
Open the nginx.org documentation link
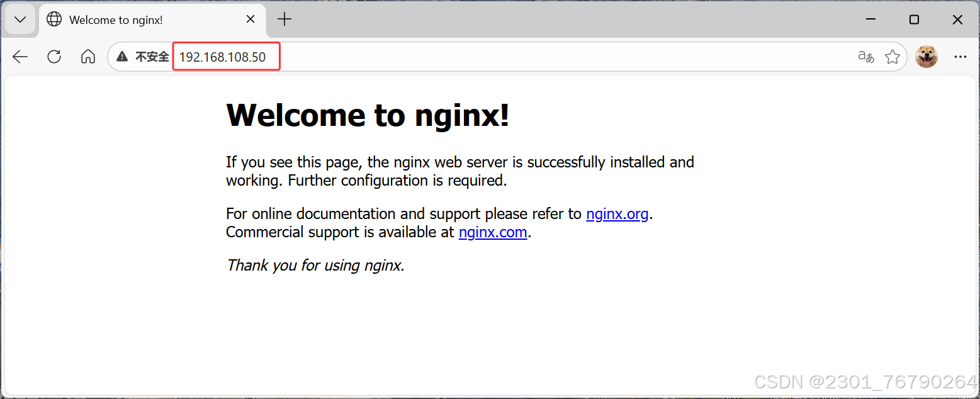click(x=617, y=214)
